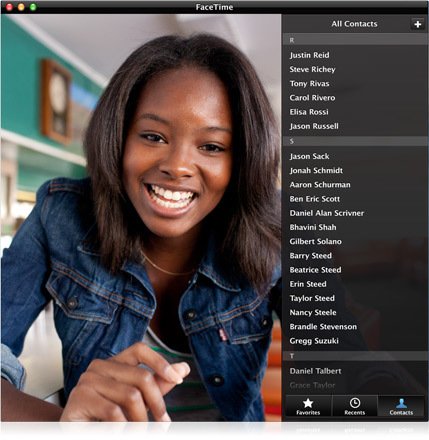Click the red close window button

[x=9, y=7]
